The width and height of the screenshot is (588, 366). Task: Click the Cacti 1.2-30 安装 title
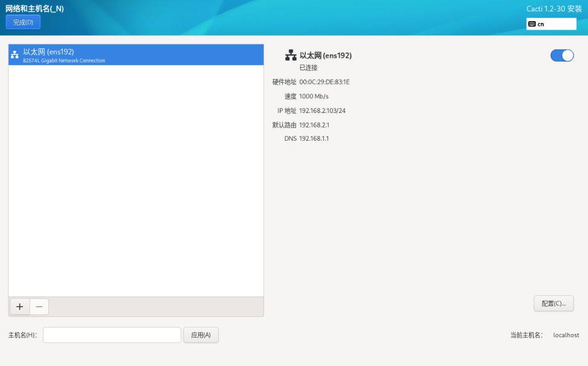point(554,8)
